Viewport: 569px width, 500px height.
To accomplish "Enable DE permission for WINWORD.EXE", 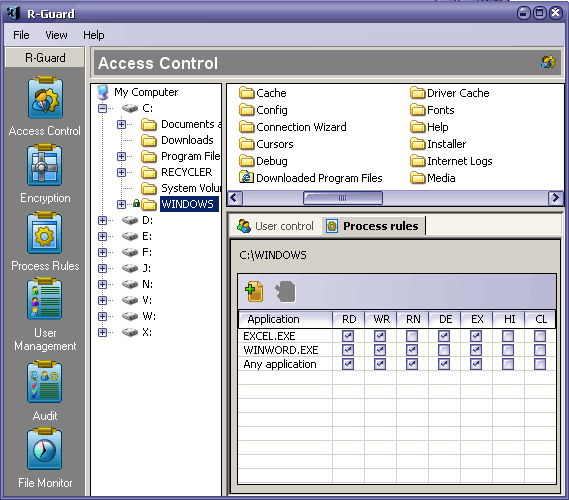I will tap(444, 350).
